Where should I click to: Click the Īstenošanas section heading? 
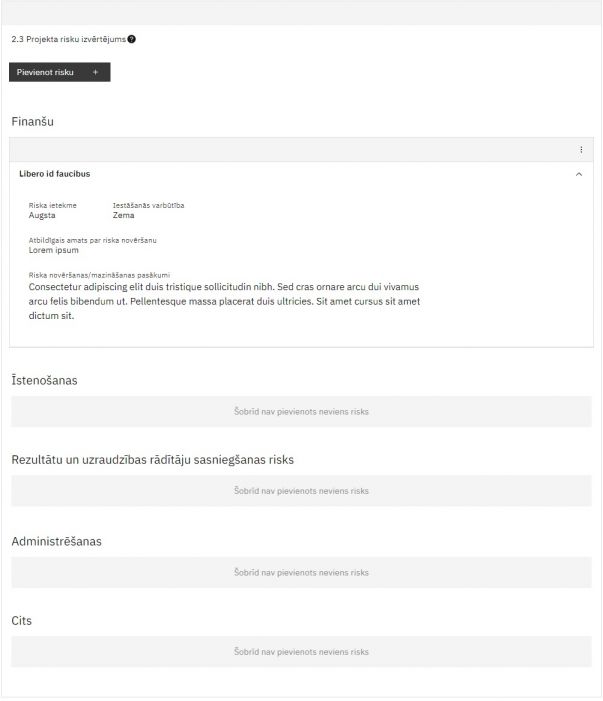pos(44,380)
